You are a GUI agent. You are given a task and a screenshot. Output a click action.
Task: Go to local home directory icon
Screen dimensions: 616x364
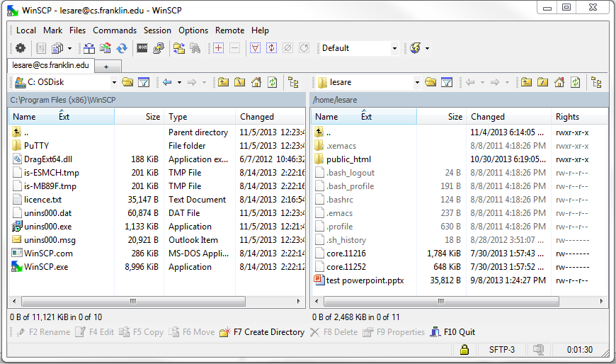click(x=256, y=82)
